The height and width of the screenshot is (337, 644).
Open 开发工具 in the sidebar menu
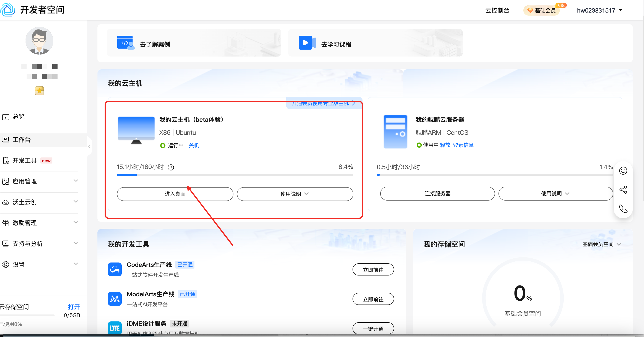click(x=24, y=160)
